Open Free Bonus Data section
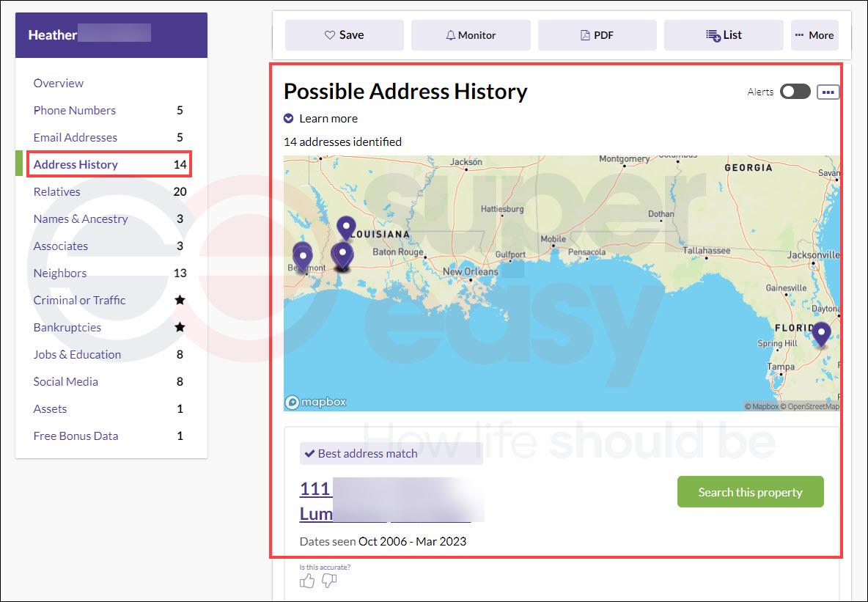Screen dimensions: 868x602 point(76,436)
